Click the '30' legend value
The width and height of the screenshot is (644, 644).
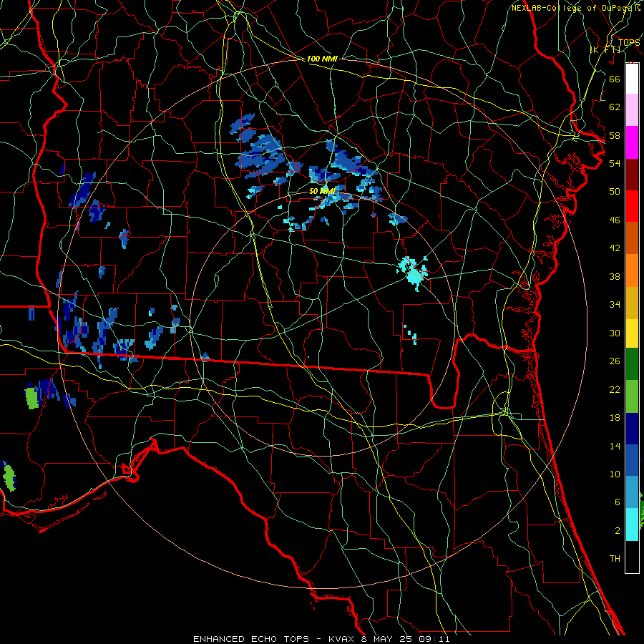point(615,333)
